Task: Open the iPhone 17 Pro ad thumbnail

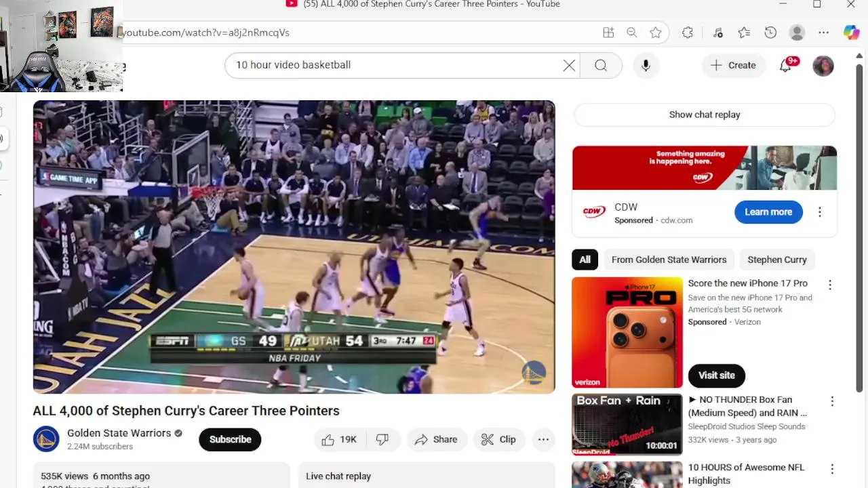Action: [627, 332]
